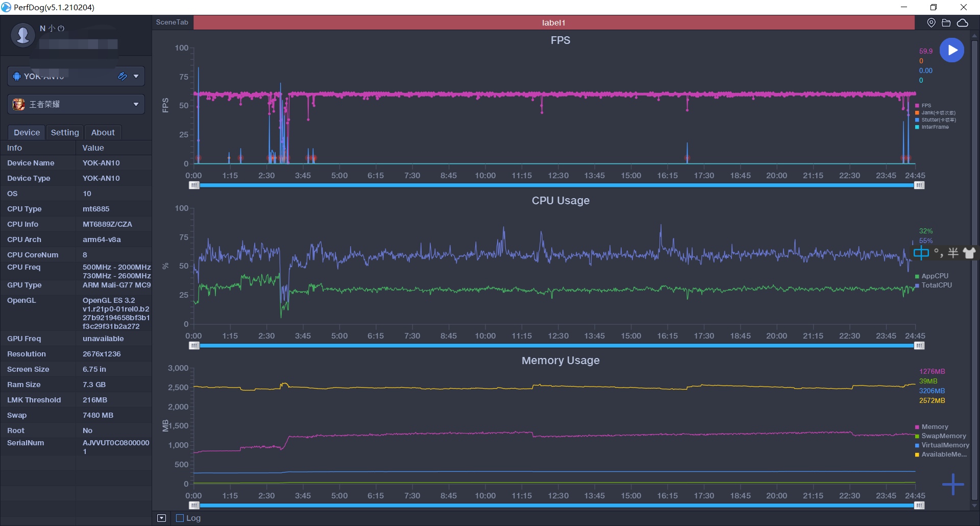Click the Android robot icon in the device selector
This screenshot has height=526, width=980.
17,76
